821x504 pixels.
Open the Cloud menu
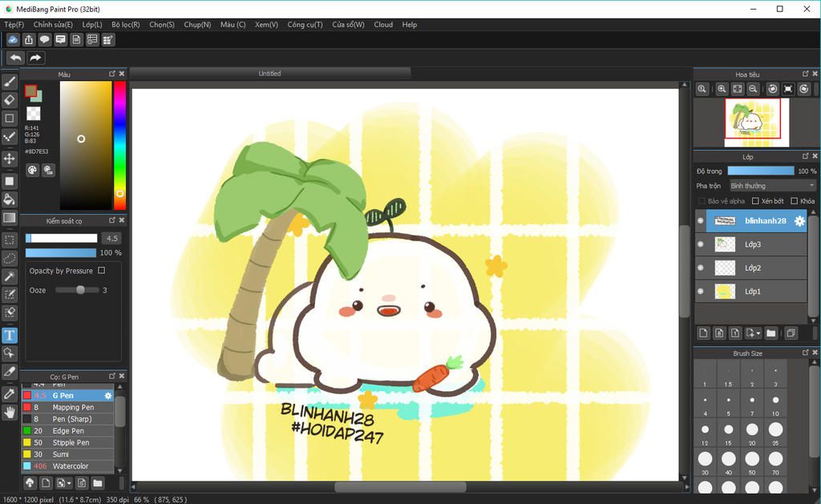[383, 25]
